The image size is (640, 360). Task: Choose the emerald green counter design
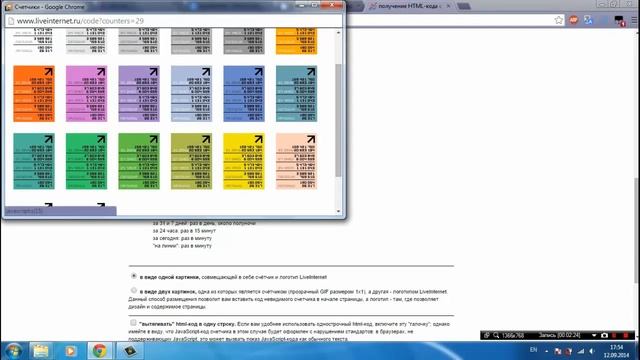[x=87, y=161]
